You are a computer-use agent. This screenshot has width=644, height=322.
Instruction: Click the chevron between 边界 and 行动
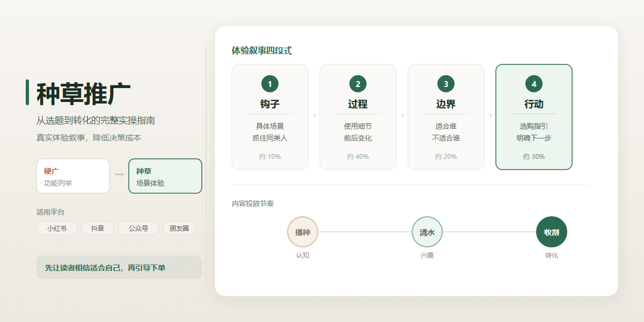[491, 115]
